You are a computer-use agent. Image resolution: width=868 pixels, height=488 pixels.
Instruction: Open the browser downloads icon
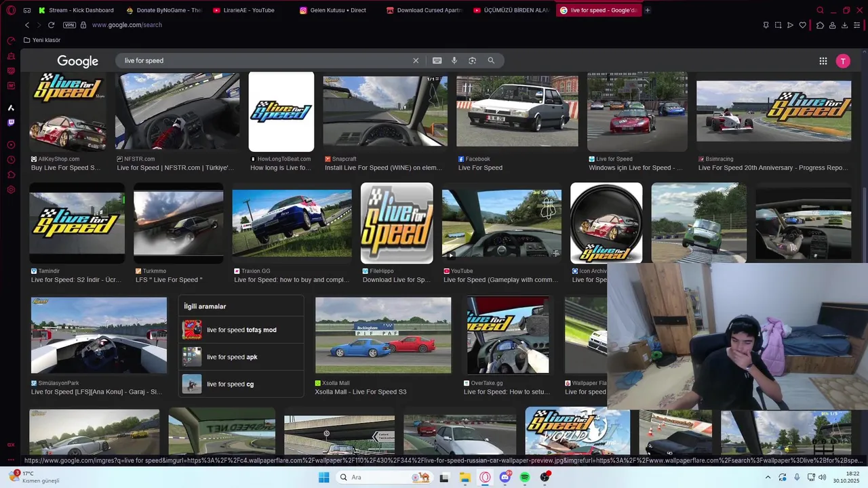coord(845,25)
